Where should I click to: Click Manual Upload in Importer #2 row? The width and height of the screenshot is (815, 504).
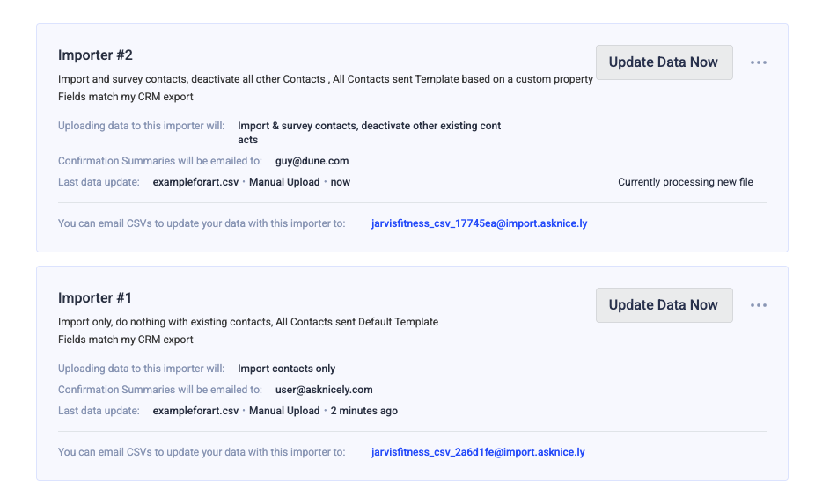point(284,182)
